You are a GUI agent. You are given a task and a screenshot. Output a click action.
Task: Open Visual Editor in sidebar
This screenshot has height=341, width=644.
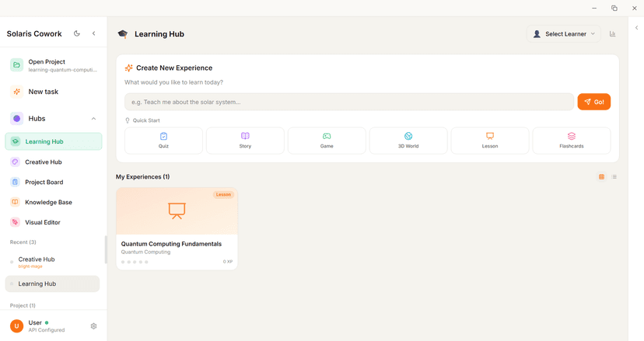(54, 222)
